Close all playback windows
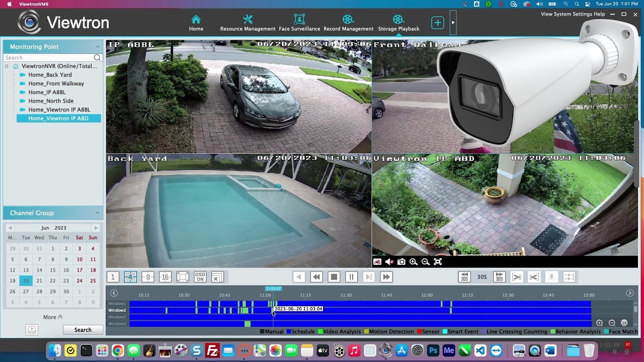Image resolution: width=644 pixels, height=362 pixels. (x=217, y=277)
